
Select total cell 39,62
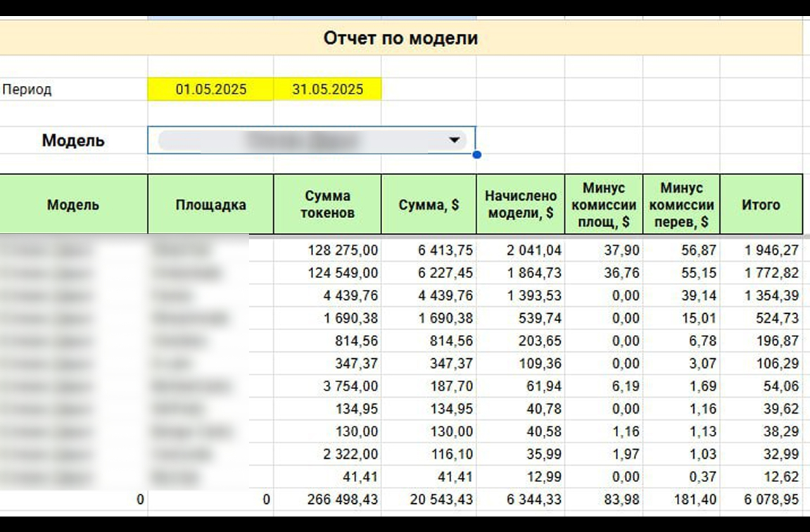tap(761, 409)
